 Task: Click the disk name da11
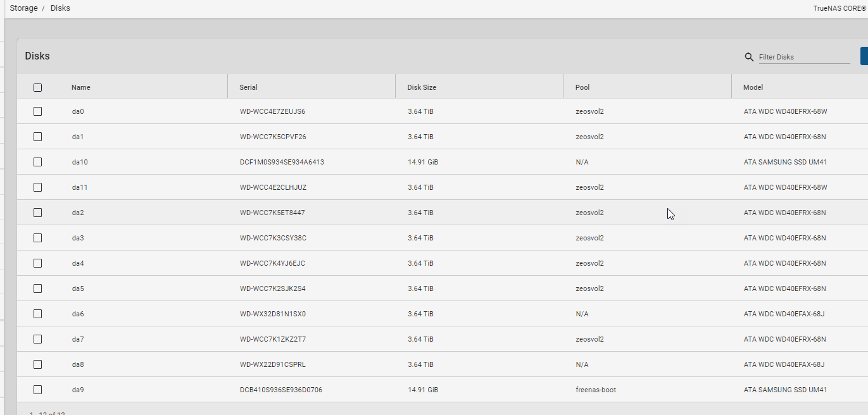80,187
